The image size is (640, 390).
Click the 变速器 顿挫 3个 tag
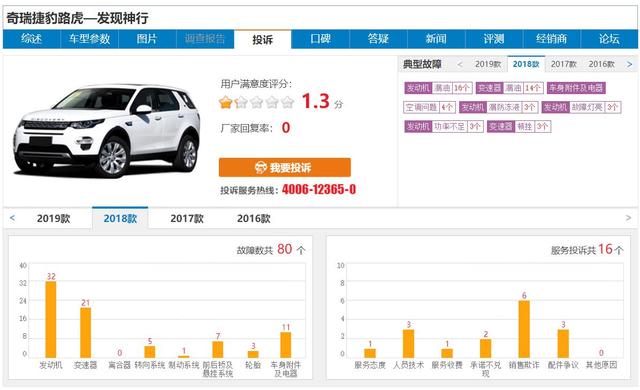[x=519, y=126]
